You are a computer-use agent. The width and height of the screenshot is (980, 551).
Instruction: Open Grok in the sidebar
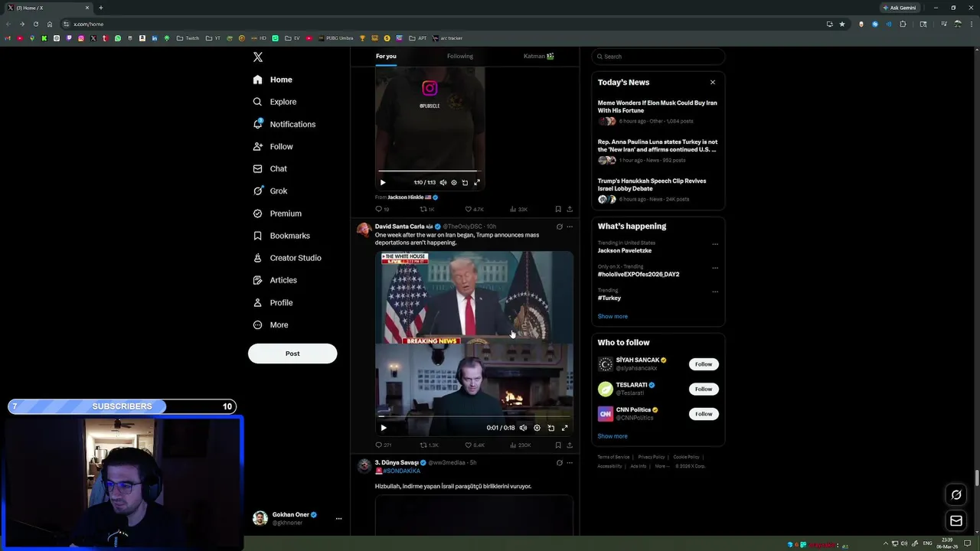click(x=270, y=191)
